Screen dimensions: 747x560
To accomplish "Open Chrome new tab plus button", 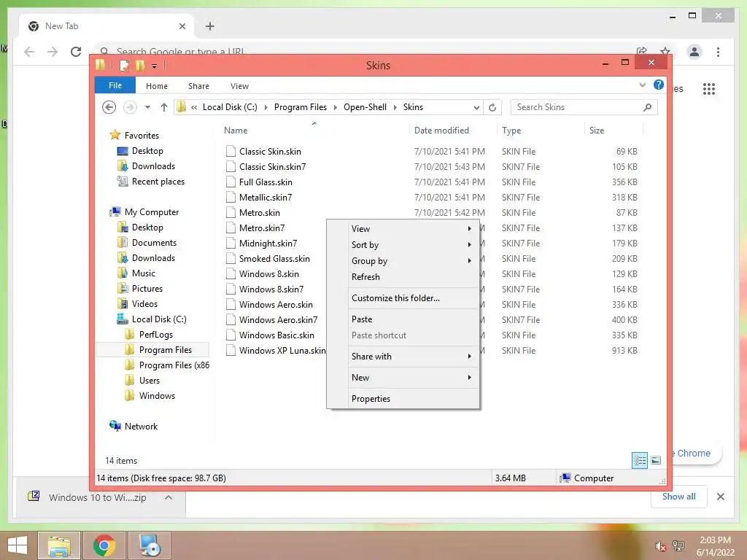I will 210,26.
